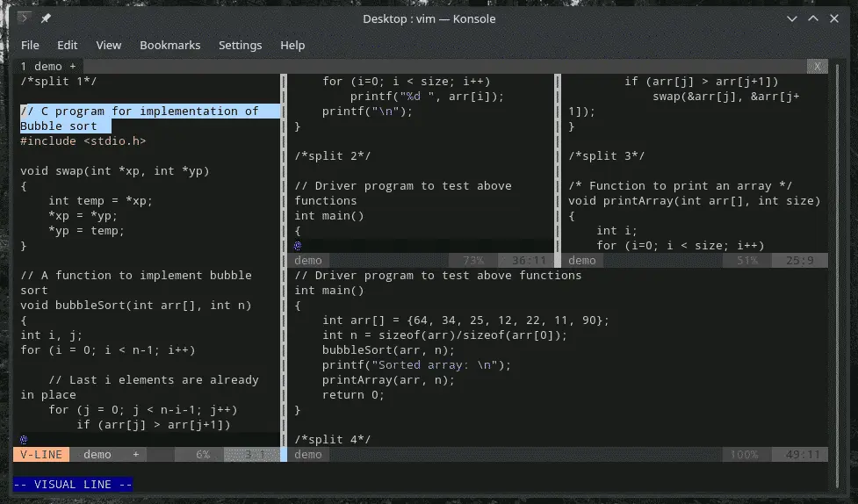Close the Konsole window
Screen dimensions: 858x504
834,18
